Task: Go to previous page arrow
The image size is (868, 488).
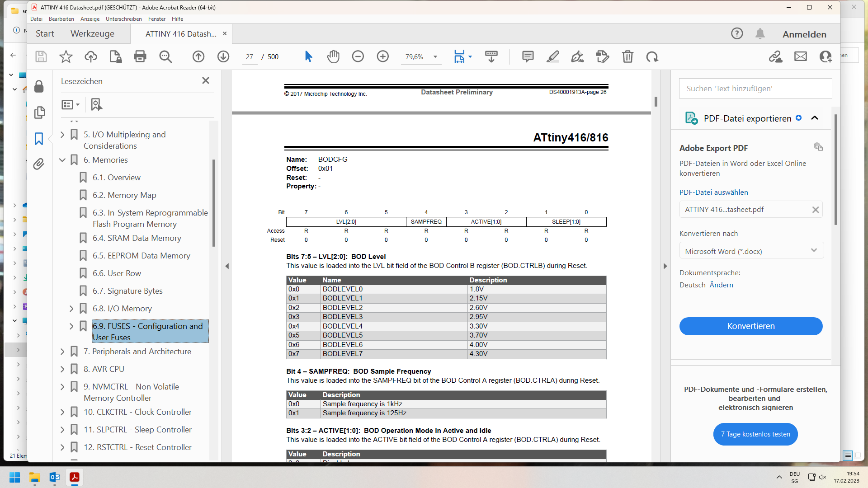Action: 198,56
